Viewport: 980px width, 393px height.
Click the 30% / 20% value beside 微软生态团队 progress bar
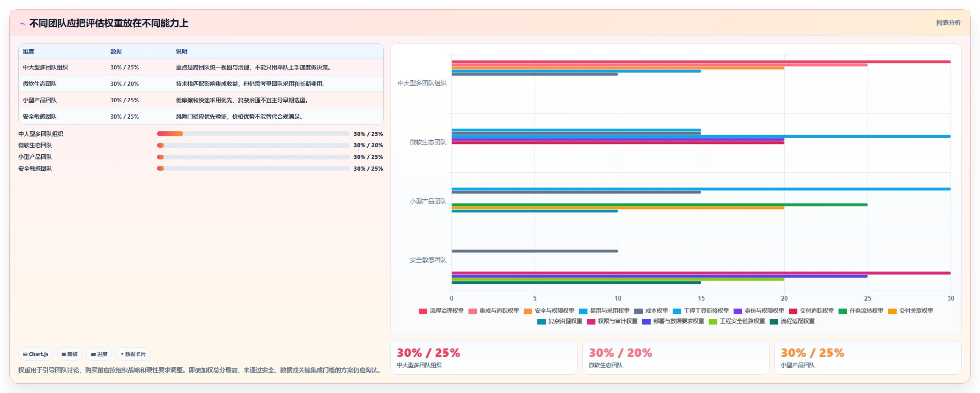tap(368, 145)
